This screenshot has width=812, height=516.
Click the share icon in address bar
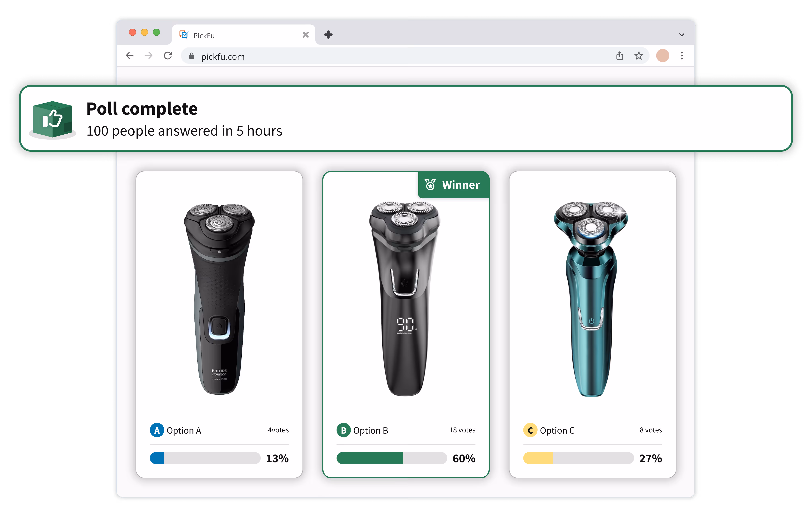(x=620, y=56)
